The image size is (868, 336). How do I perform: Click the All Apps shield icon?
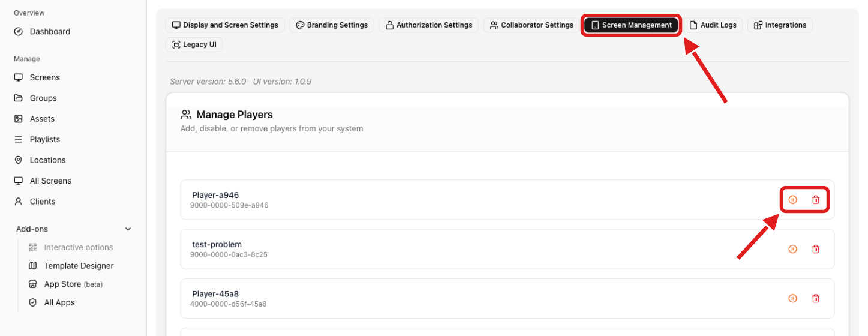coord(33,302)
